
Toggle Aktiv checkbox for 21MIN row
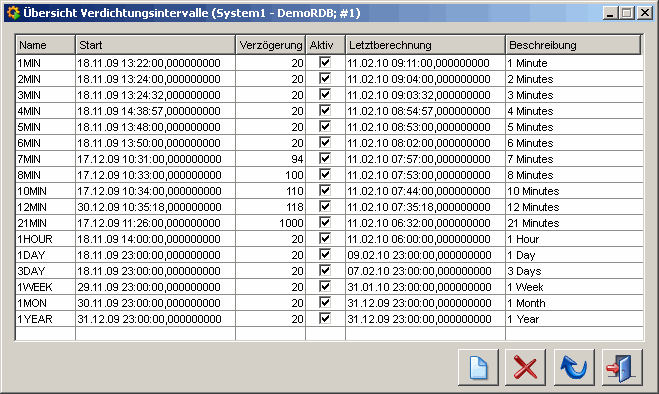point(325,222)
